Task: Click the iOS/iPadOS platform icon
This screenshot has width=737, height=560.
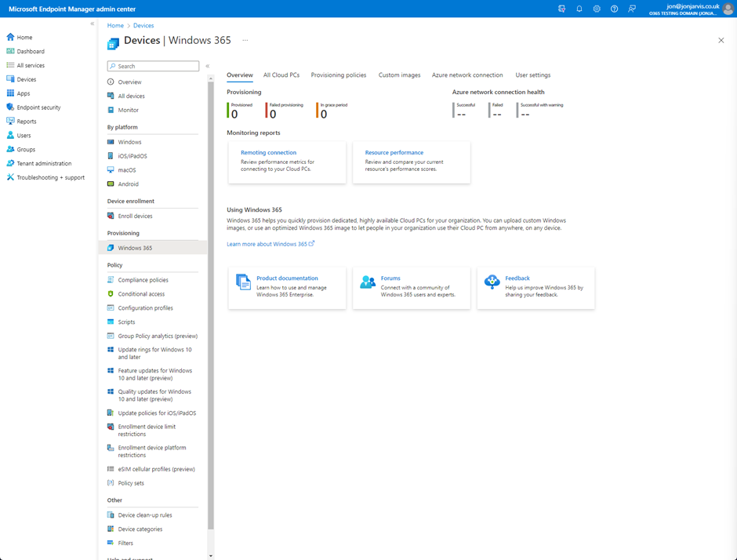Action: [x=111, y=155]
